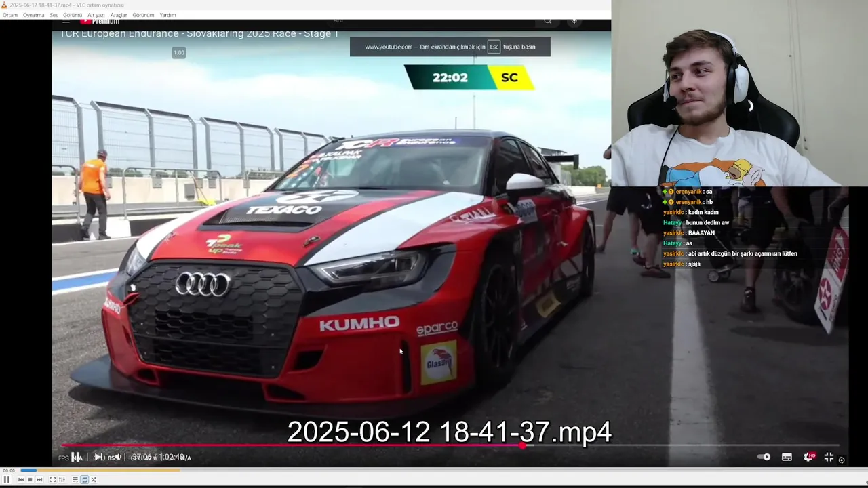The width and height of the screenshot is (868, 488).
Task: Click the YouTube Premium logo
Action: click(100, 21)
